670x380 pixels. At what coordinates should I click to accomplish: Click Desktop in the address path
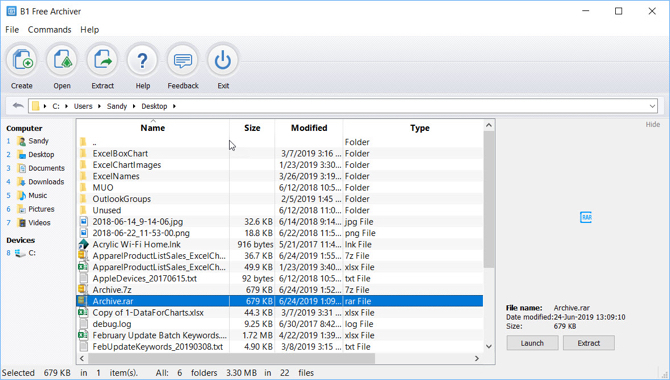click(154, 106)
